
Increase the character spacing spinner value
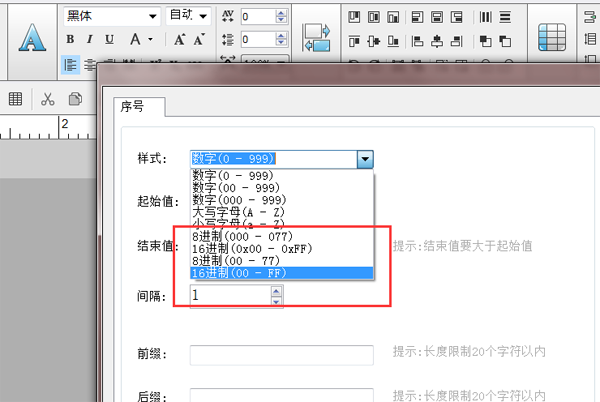tap(280, 12)
